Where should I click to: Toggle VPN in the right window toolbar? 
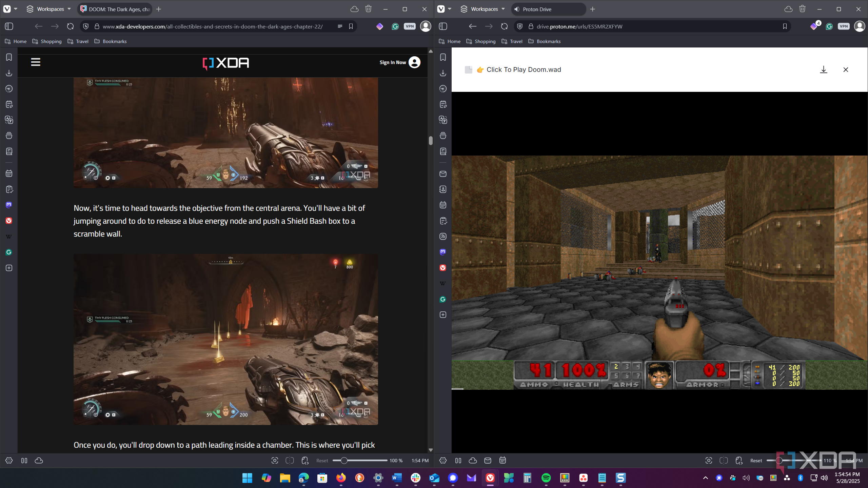click(844, 26)
